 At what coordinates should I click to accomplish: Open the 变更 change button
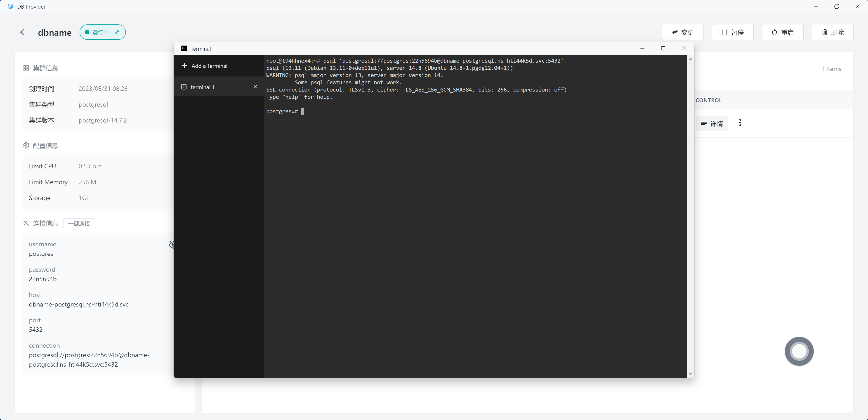(x=683, y=32)
